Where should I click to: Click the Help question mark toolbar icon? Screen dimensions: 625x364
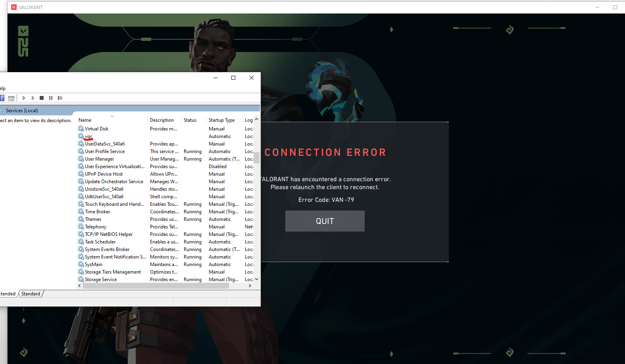[x=2, y=98]
